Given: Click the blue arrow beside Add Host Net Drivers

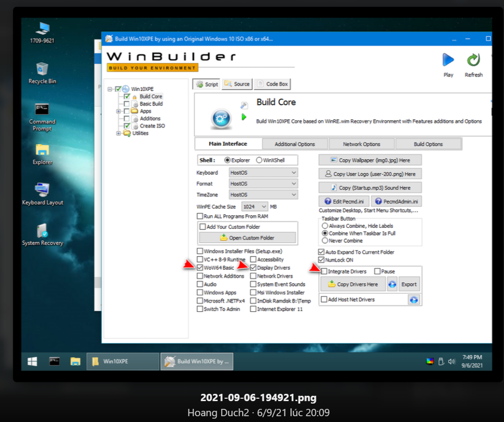Looking at the screenshot, I should pos(414,300).
